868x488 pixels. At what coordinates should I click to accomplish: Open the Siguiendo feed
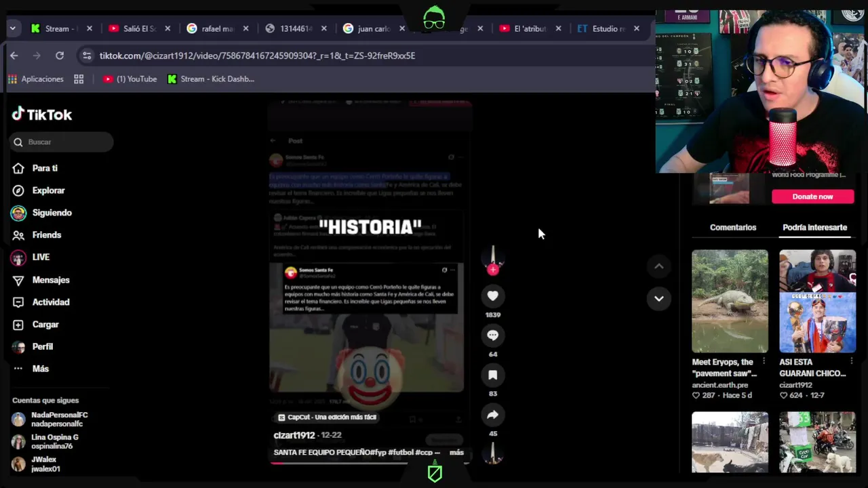point(52,213)
